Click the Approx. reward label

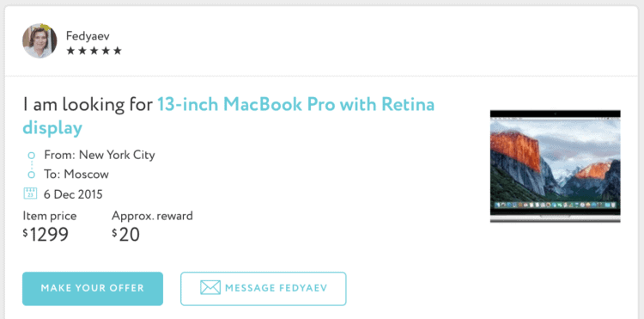click(x=152, y=216)
